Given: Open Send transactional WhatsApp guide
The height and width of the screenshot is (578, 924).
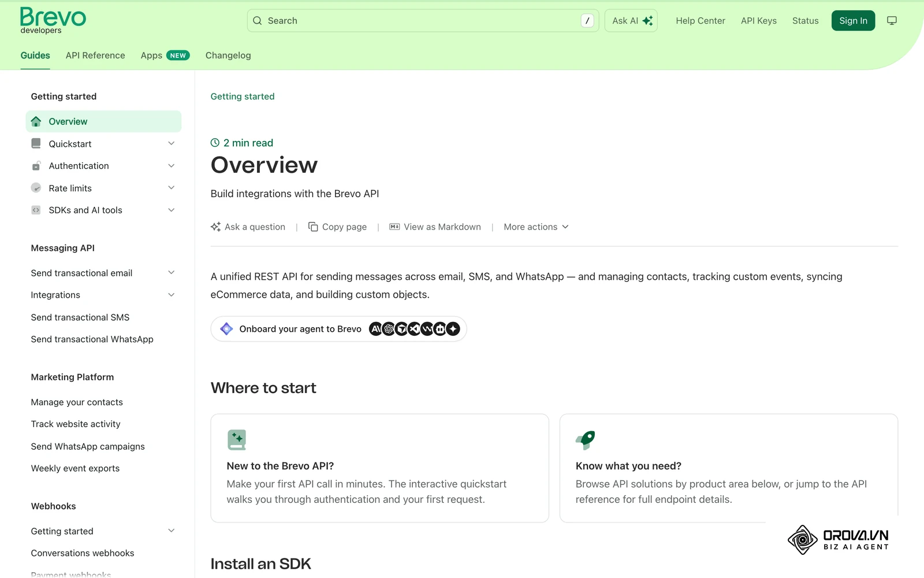Looking at the screenshot, I should click(x=92, y=339).
